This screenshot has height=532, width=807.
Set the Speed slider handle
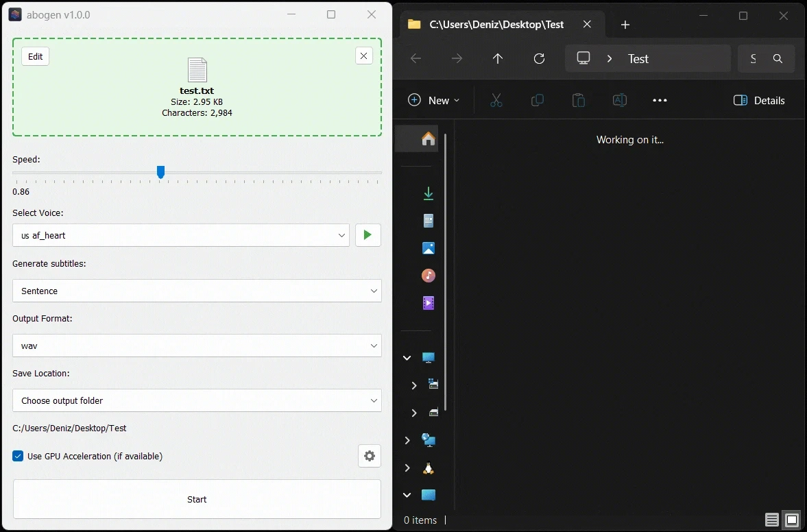click(160, 172)
